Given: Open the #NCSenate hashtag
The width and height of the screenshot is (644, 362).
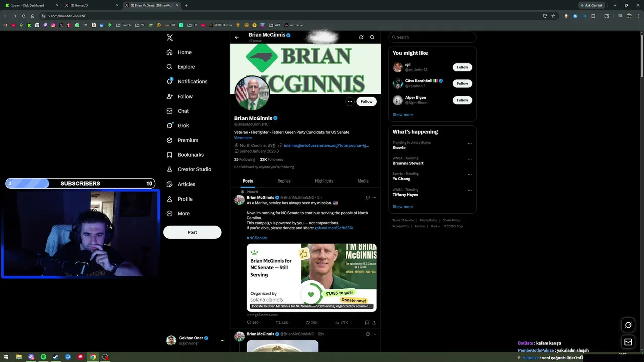Looking at the screenshot, I should click(x=257, y=238).
